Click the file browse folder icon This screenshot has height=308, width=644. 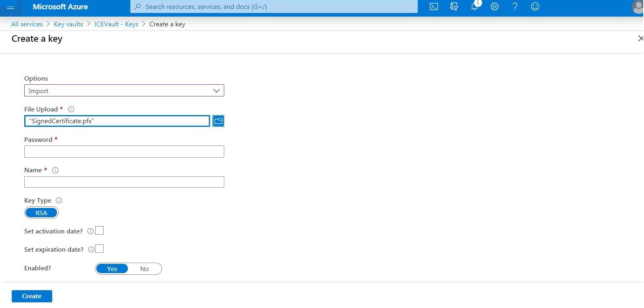(x=218, y=121)
